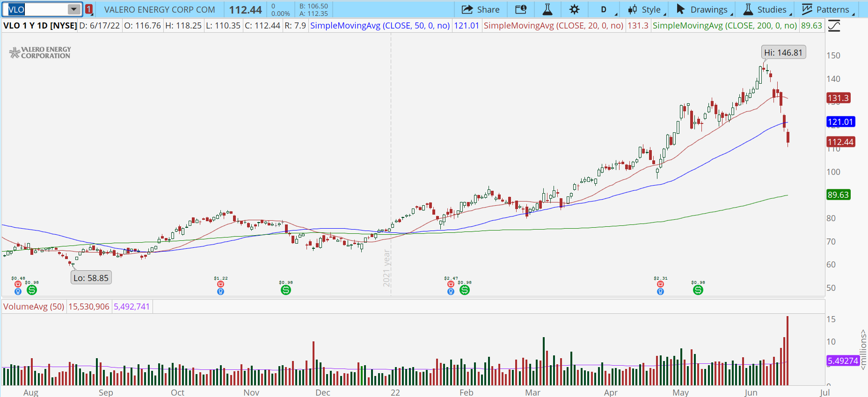The width and height of the screenshot is (868, 397).
Task: Click the scale curve icon beside the study labels
Action: click(x=834, y=26)
